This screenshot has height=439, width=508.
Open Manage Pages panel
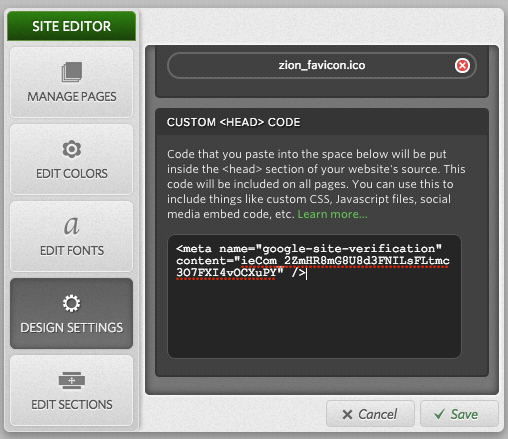72,82
